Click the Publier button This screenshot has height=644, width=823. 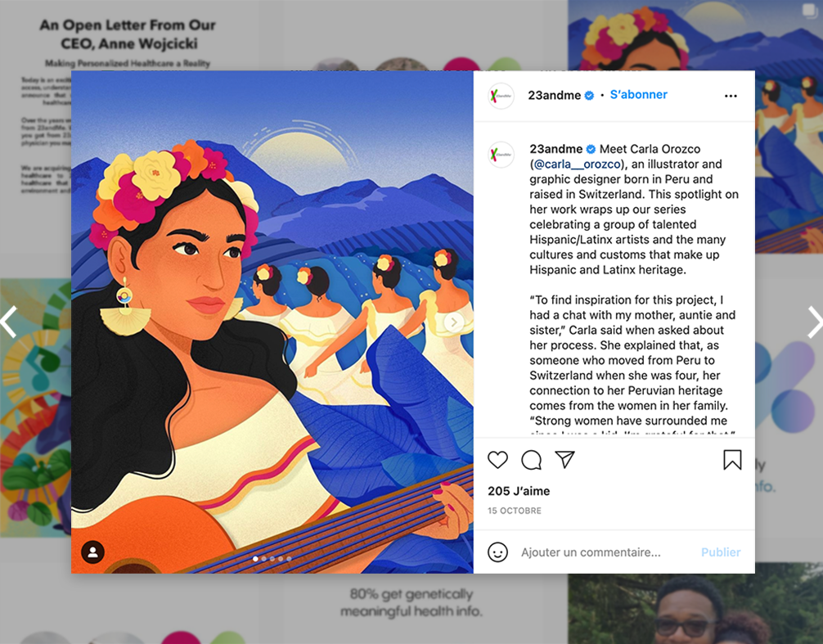tap(721, 552)
